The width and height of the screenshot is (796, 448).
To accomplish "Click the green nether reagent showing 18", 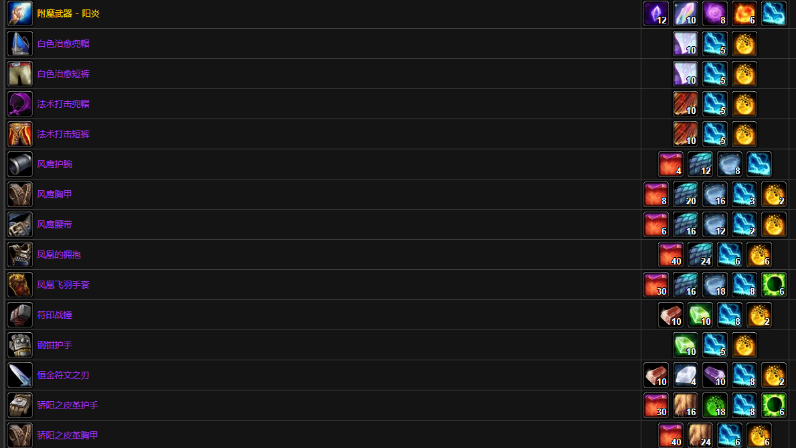I will (x=715, y=405).
